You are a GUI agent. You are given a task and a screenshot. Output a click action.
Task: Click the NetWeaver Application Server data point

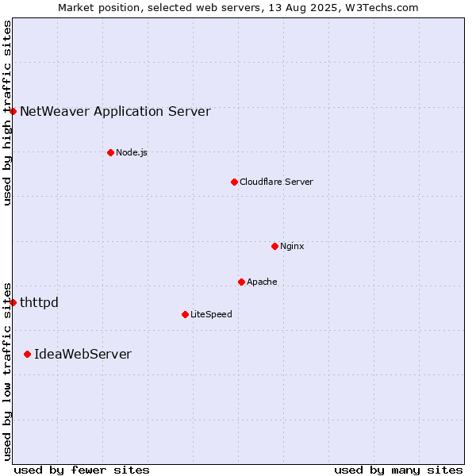[x=13, y=111]
